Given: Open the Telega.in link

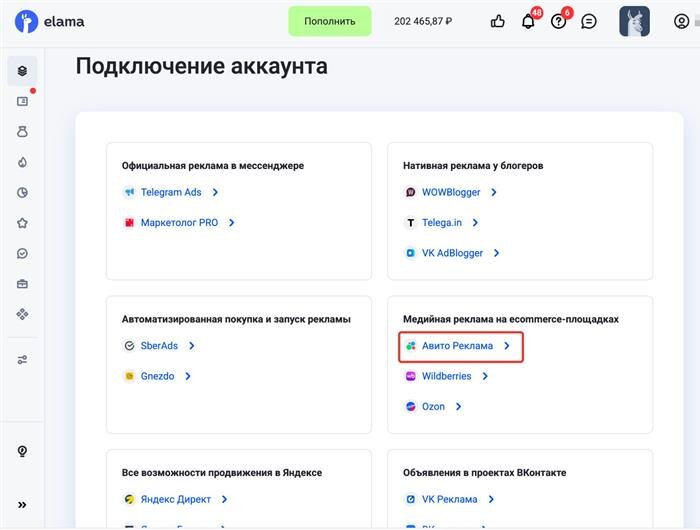Looking at the screenshot, I should coord(442,222).
